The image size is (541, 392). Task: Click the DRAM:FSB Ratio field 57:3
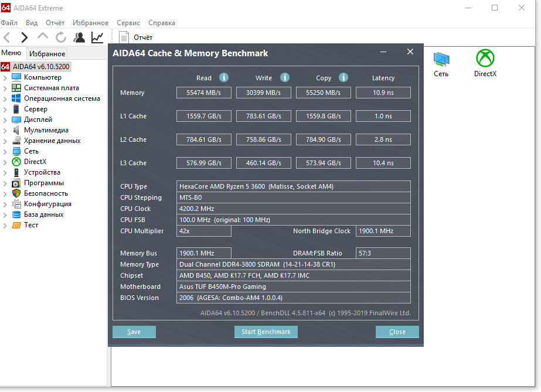click(x=383, y=253)
